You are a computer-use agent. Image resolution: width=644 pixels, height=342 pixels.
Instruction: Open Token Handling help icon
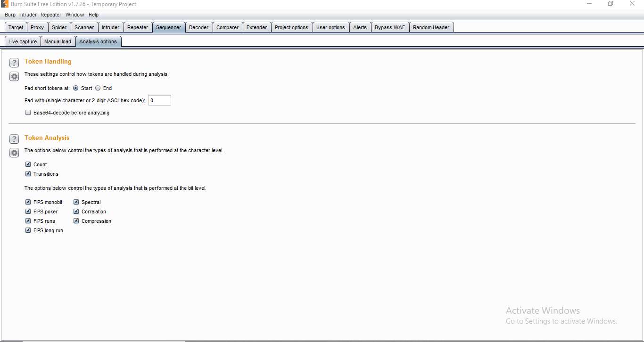pos(14,63)
